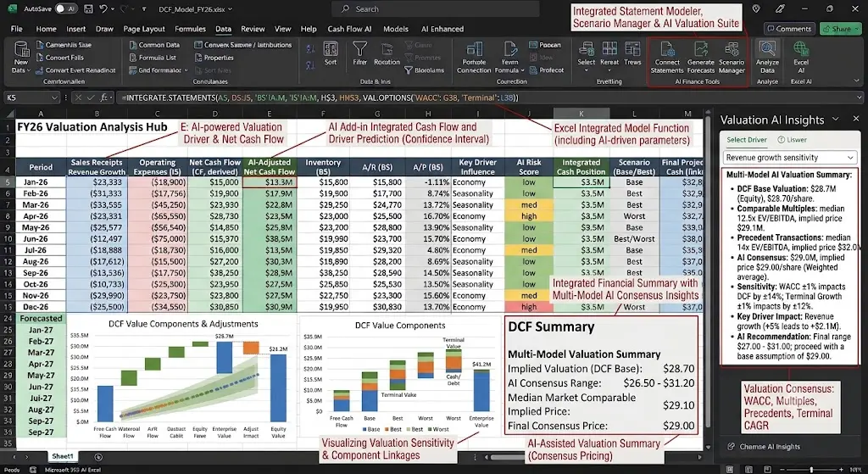868x474 pixels.
Task: Open the Page Layout tab
Action: 144,29
